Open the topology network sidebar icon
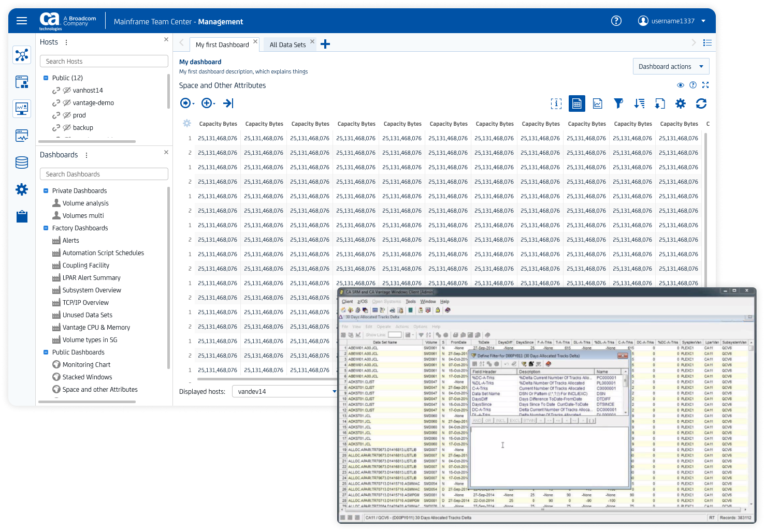The image size is (765, 532). coord(22,55)
